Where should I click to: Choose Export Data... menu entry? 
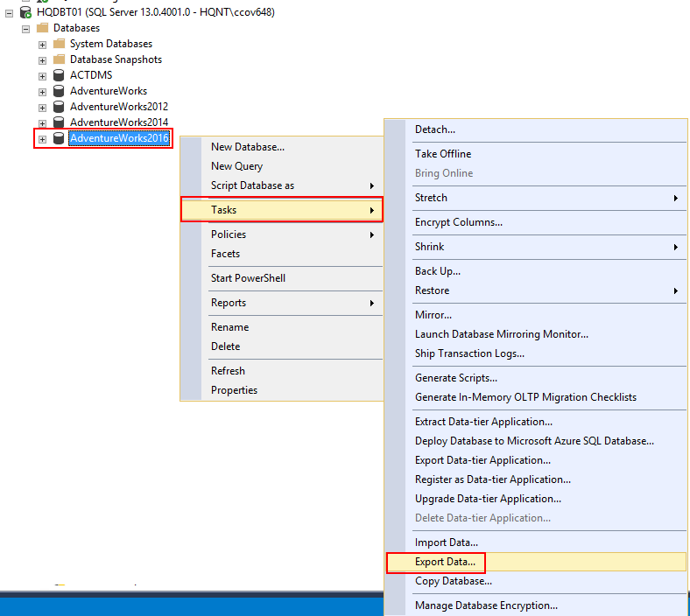click(536, 563)
